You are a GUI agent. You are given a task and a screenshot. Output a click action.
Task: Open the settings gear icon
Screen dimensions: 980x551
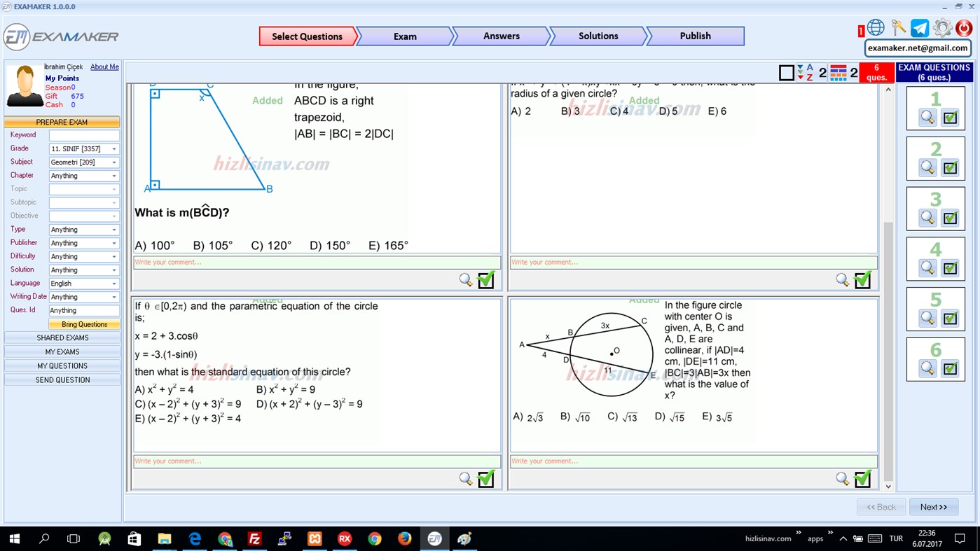[943, 27]
